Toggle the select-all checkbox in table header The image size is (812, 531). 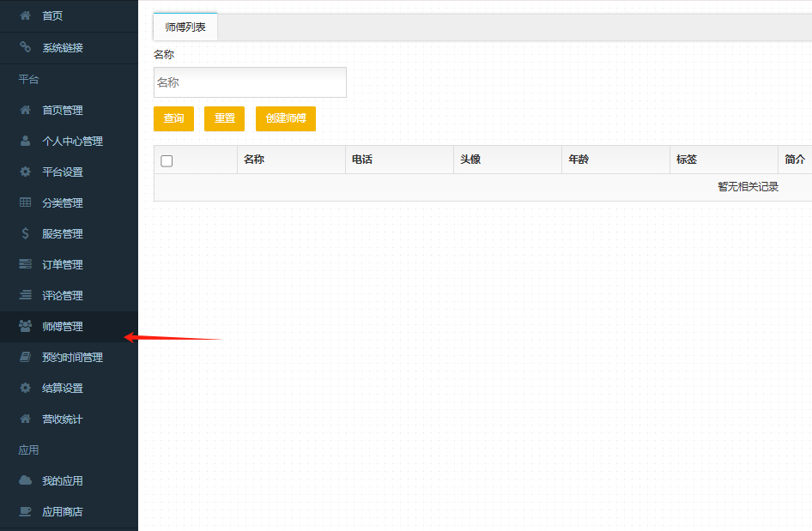click(167, 160)
